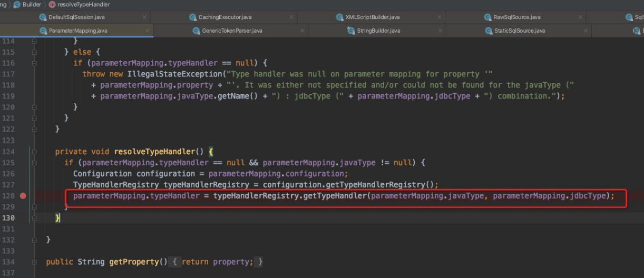This screenshot has height=278, width=644.
Task: Click parameterMapping.javaType argument on line 128
Action: coord(427,196)
